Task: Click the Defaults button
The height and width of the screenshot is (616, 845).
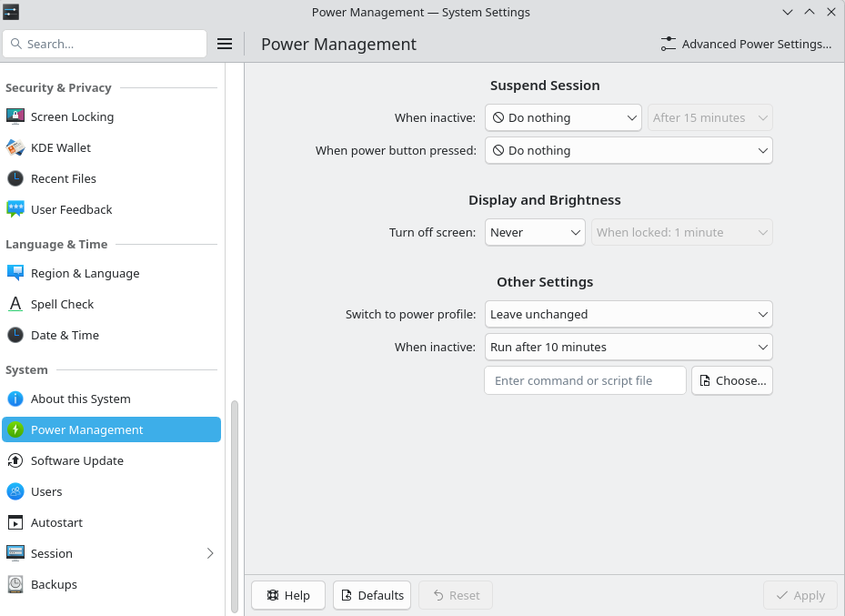Action: click(372, 595)
